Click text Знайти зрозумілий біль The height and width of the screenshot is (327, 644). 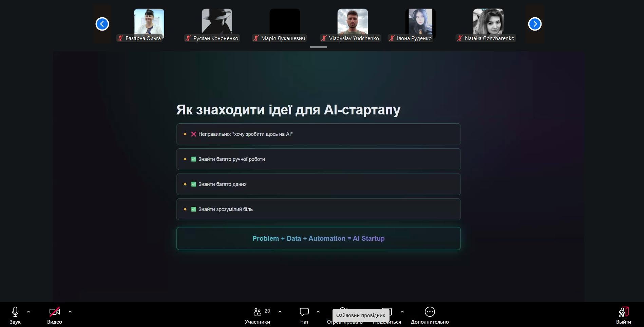[226, 209]
